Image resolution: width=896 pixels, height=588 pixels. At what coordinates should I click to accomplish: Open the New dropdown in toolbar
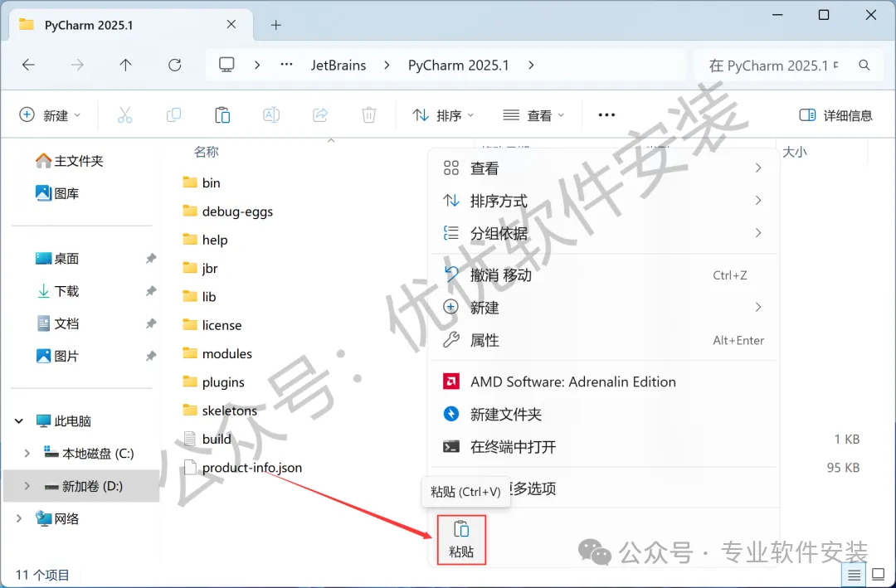(x=50, y=115)
